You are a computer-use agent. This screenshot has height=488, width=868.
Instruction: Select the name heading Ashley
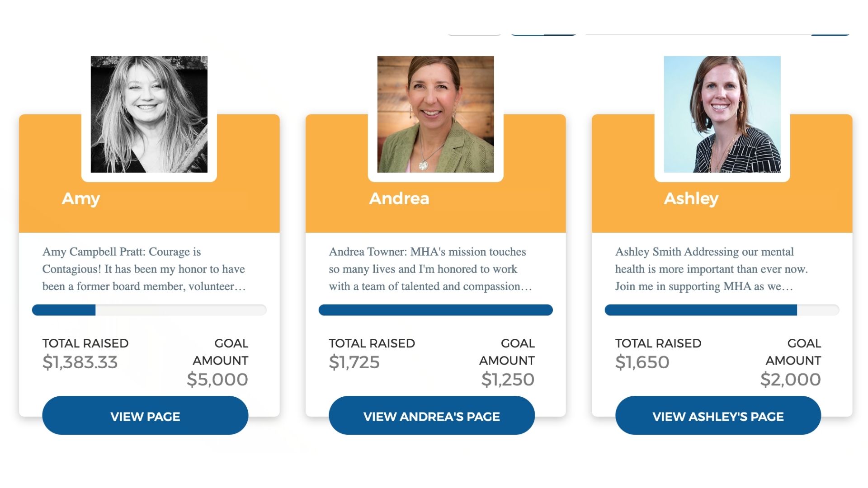[x=692, y=198]
